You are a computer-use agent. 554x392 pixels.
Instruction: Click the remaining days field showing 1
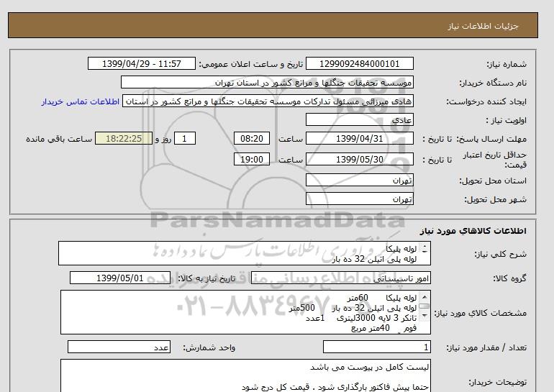pos(185,139)
